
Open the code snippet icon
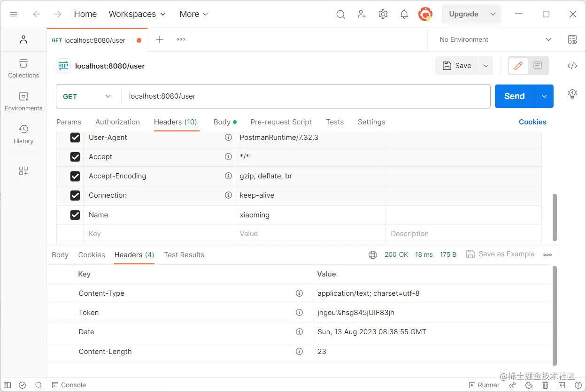tap(572, 66)
